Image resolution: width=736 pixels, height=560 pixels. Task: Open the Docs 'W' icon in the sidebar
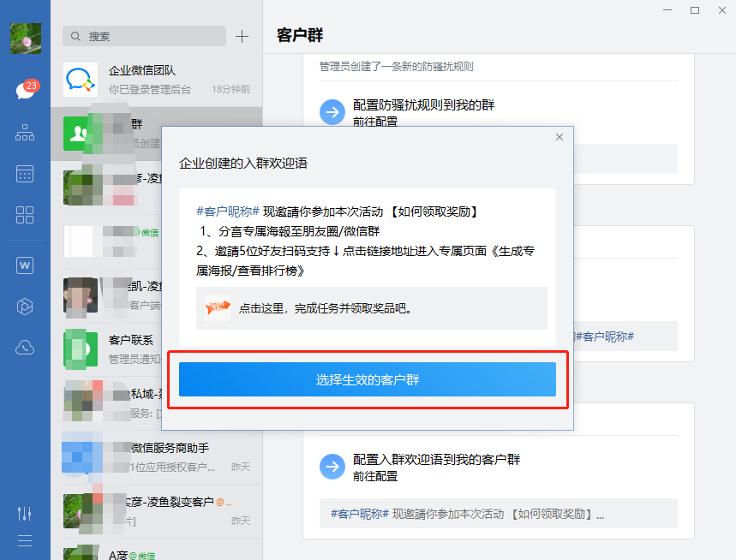pyautogui.click(x=25, y=265)
